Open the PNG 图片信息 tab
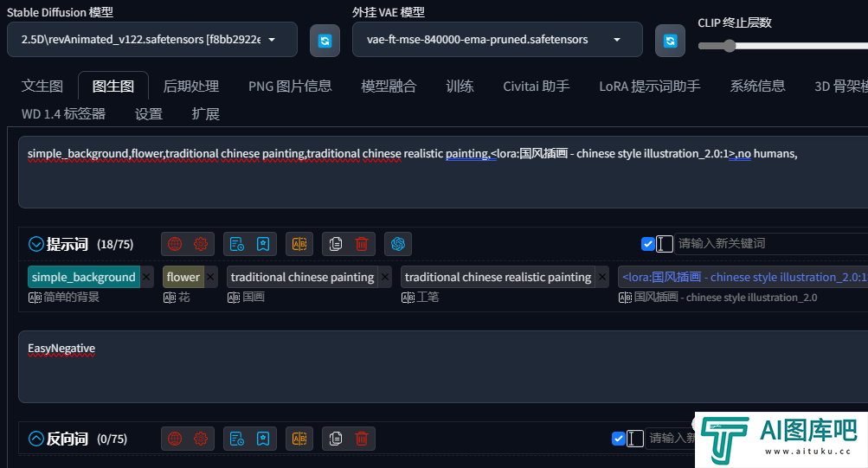 290,87
